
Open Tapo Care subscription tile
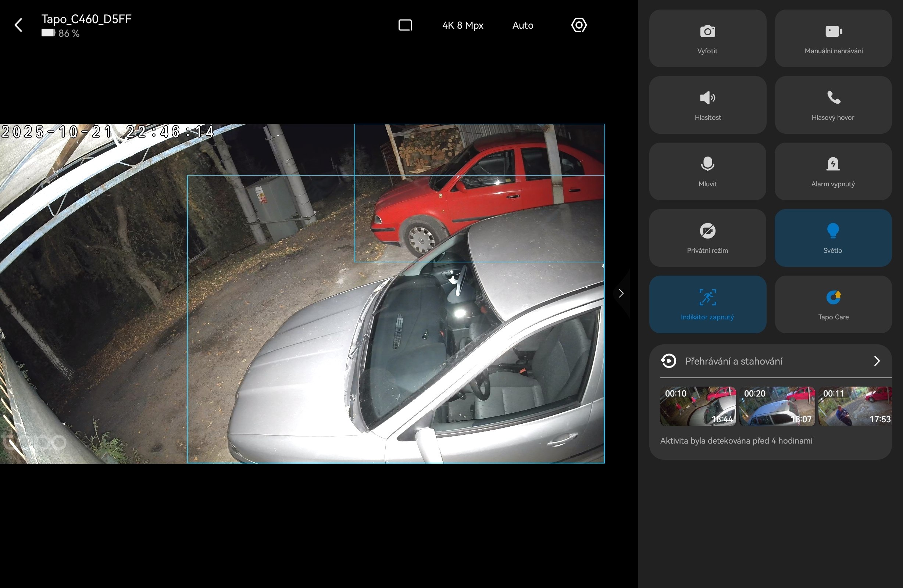pos(833,304)
